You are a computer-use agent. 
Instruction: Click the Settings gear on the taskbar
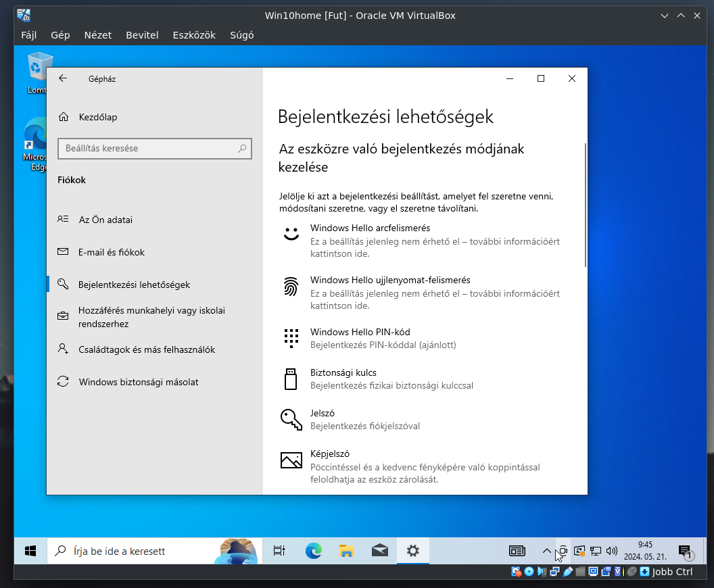[x=413, y=551]
